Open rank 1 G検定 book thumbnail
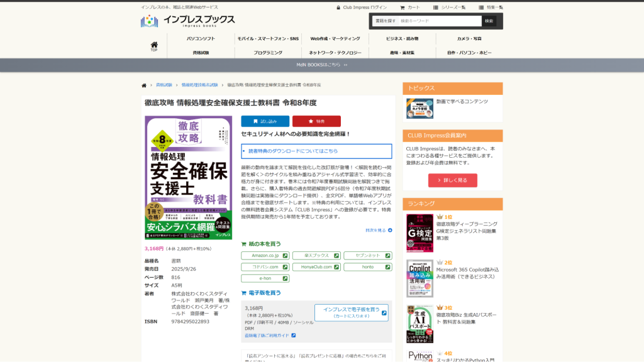This screenshot has width=644, height=362. [x=419, y=233]
